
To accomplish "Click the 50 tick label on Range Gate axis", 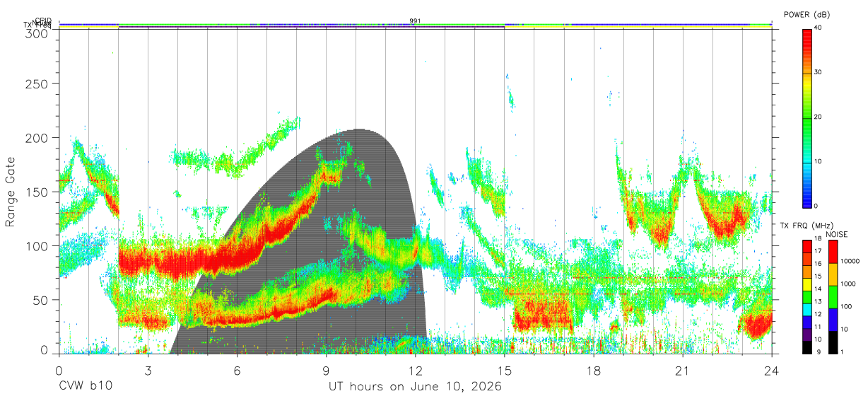I will click(x=41, y=300).
